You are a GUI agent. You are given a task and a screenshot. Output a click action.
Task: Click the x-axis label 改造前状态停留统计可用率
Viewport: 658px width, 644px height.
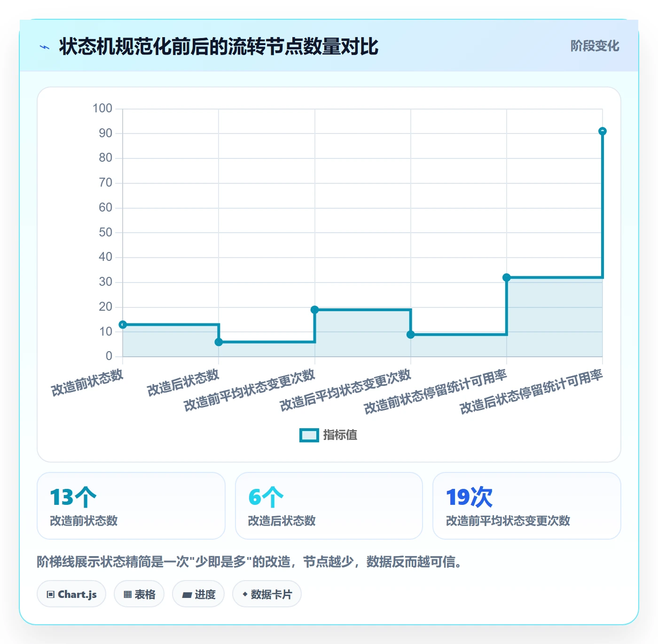pyautogui.click(x=435, y=392)
